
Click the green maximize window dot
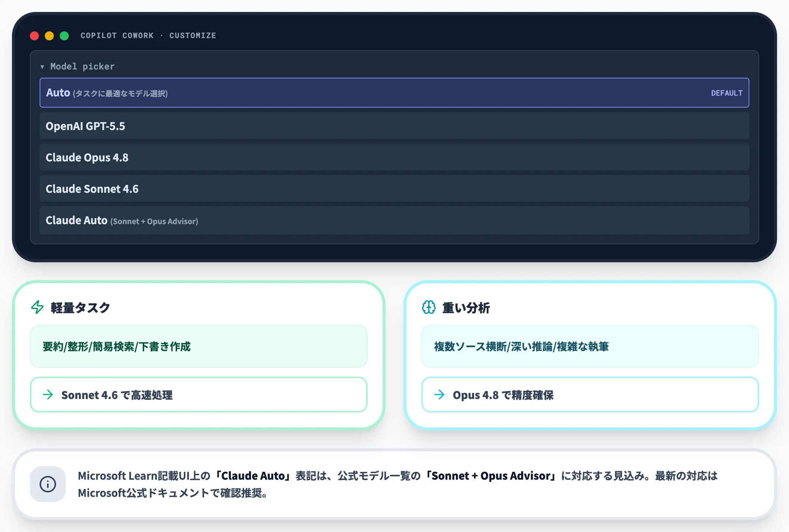tap(64, 36)
